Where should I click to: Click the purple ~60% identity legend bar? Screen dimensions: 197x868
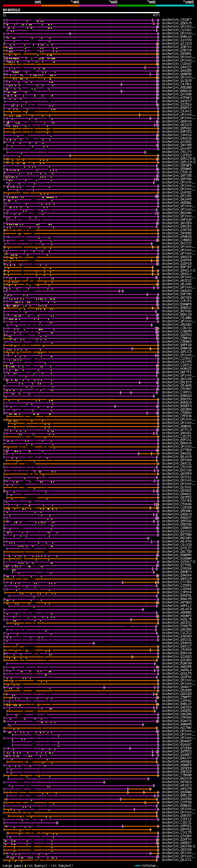coord(99,6)
